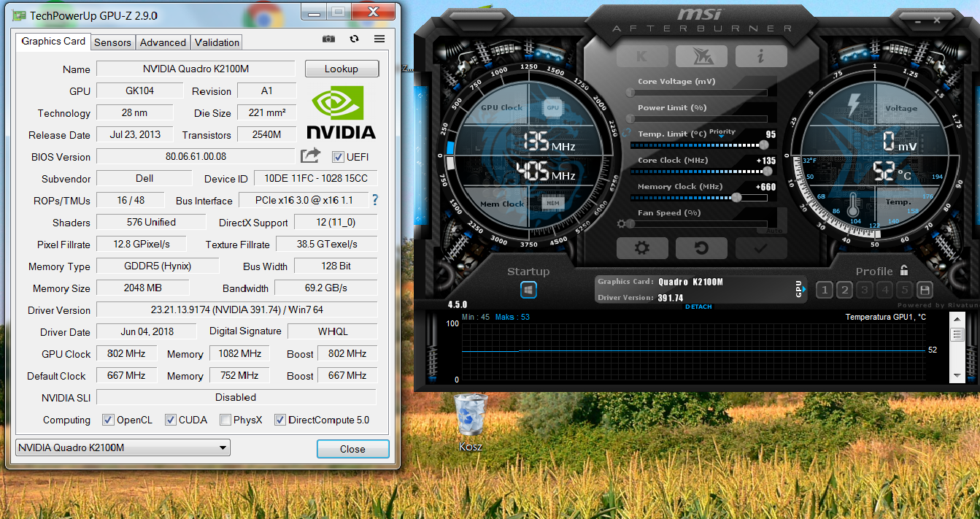The image size is (980, 519).
Task: Click the BIOS Version field 80.06.61.00.08
Action: [196, 156]
